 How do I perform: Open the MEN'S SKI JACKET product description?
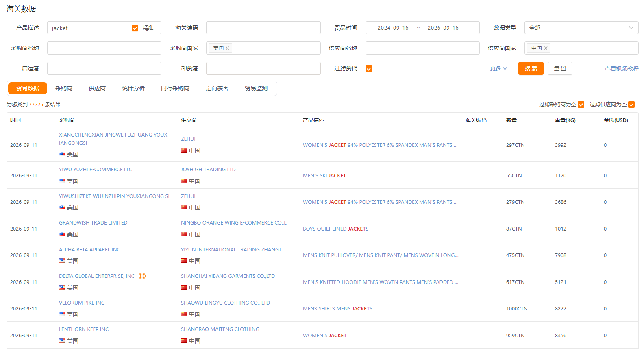pyautogui.click(x=324, y=176)
